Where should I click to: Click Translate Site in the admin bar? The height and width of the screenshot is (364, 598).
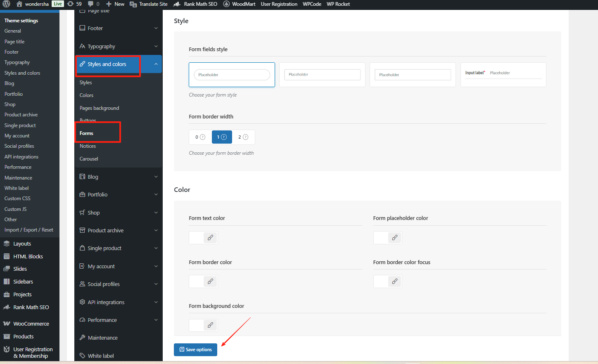pyautogui.click(x=148, y=4)
